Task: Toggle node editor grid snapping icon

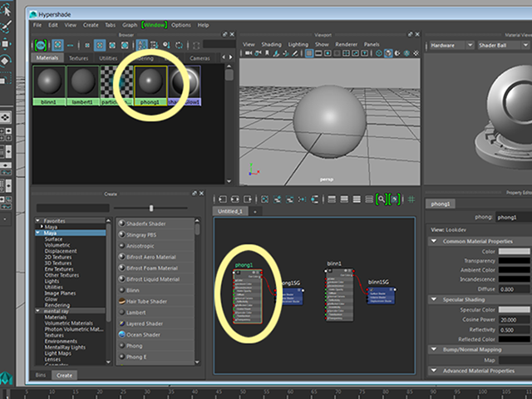Action: (x=411, y=199)
